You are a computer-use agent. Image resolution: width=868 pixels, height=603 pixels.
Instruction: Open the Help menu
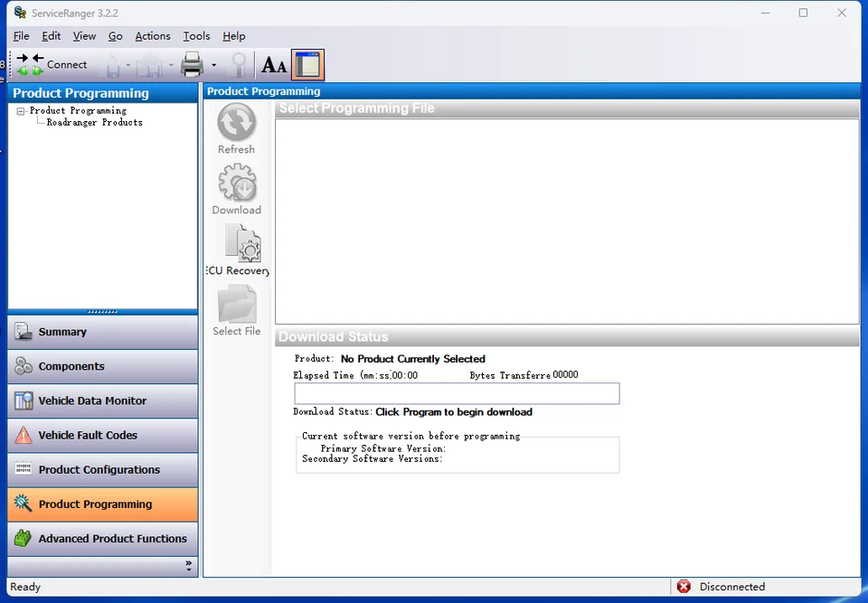pos(233,36)
